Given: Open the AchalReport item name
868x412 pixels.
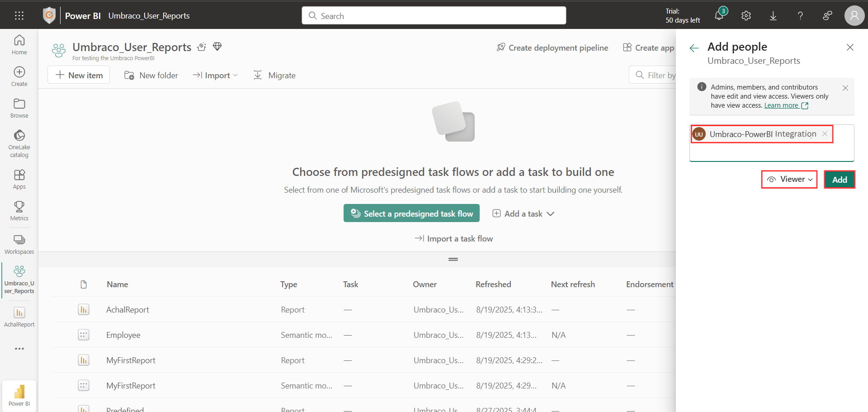Looking at the screenshot, I should coord(127,310).
